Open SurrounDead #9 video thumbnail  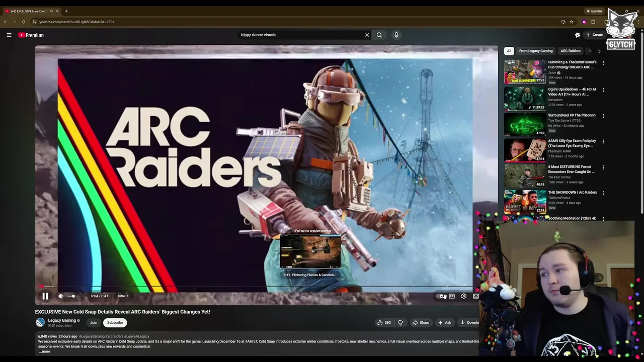525,124
